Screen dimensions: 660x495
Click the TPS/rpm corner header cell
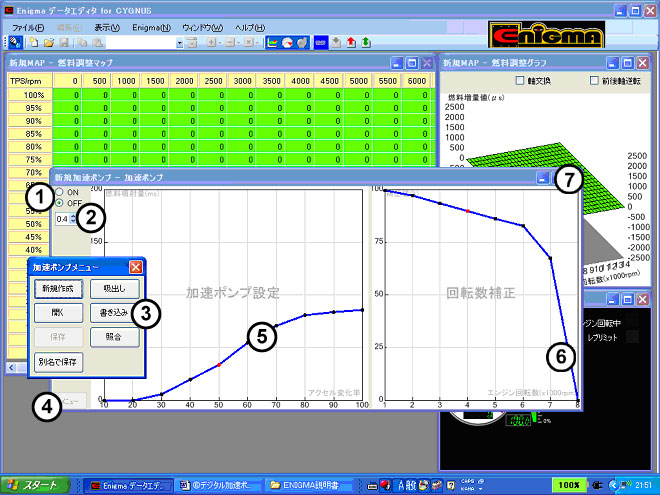[x=30, y=81]
